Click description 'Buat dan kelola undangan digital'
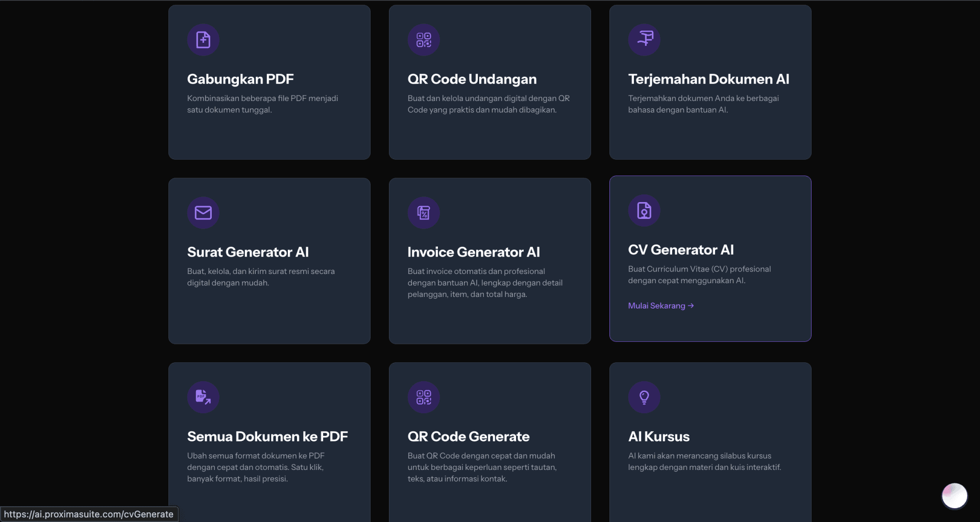980x522 pixels. pyautogui.click(x=488, y=104)
